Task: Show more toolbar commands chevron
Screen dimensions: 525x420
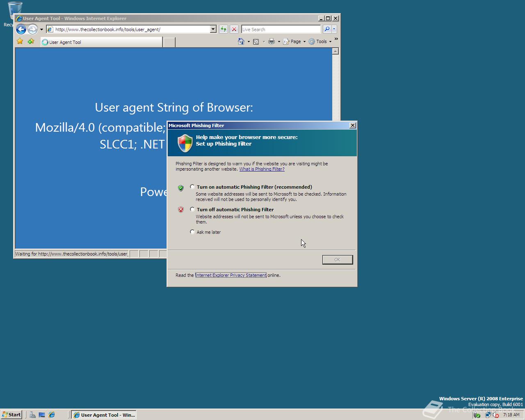Action: (336, 39)
